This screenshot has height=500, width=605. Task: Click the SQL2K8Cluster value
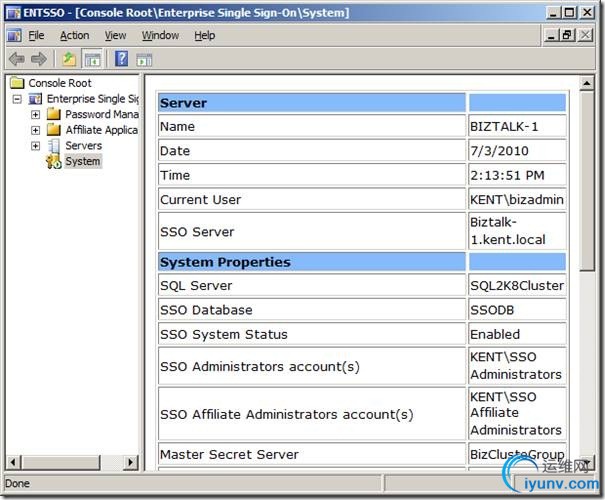pyautogui.click(x=517, y=285)
